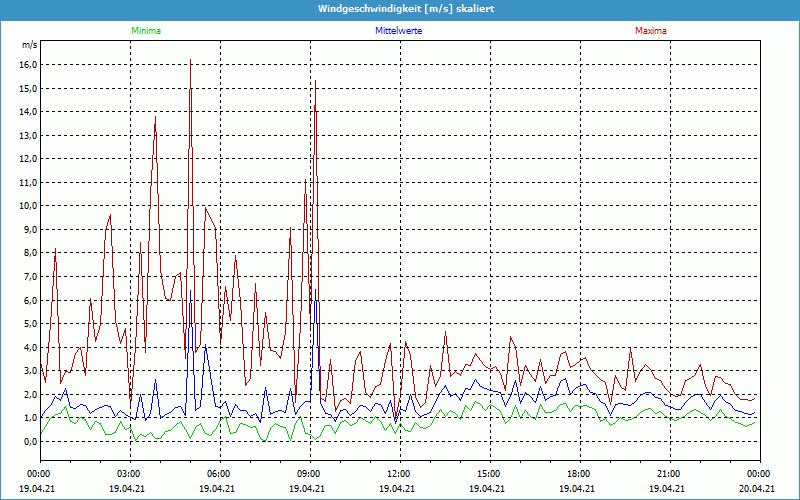Click the 9,0 y-axis value
This screenshot has width=800, height=500.
[31, 230]
